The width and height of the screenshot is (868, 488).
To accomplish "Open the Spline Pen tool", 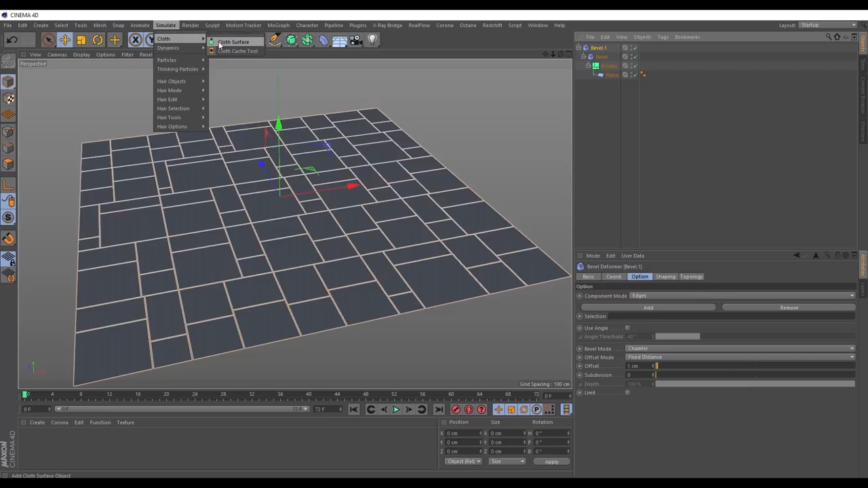I will coord(275,40).
